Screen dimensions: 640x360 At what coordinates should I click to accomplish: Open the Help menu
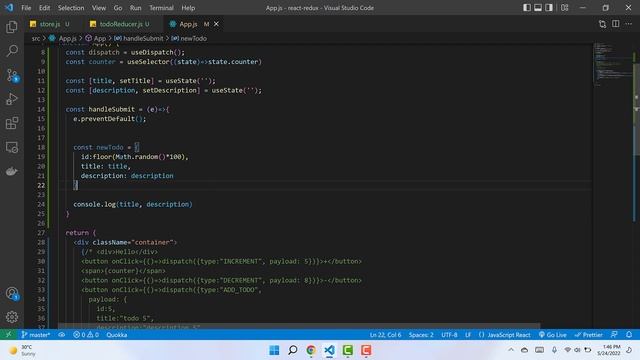point(188,8)
